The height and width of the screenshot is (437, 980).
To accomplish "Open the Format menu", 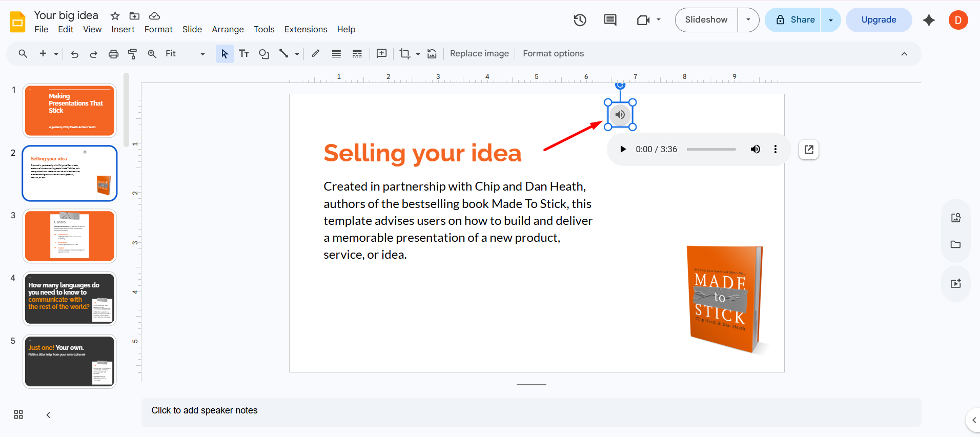I will coord(158,29).
